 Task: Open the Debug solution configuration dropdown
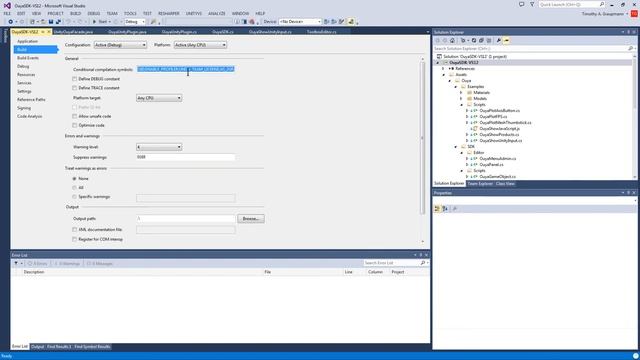tap(135, 22)
